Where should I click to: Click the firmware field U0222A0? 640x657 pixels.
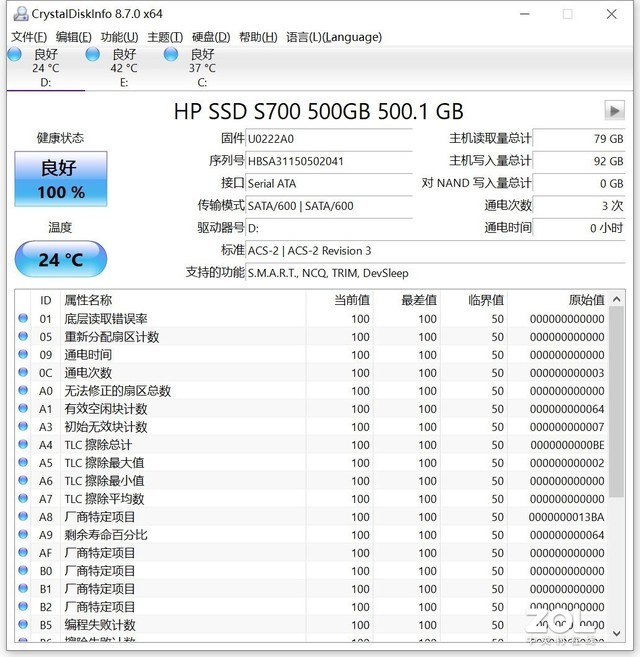pos(329,139)
